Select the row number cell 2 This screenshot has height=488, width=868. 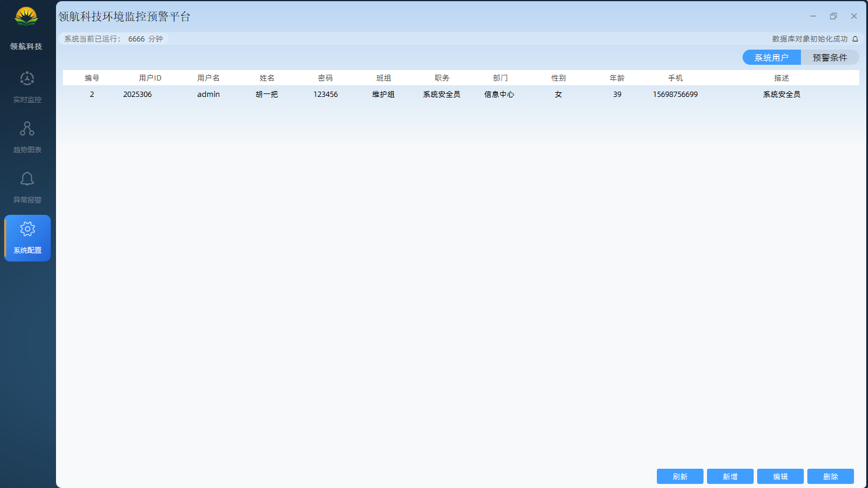[x=92, y=94]
